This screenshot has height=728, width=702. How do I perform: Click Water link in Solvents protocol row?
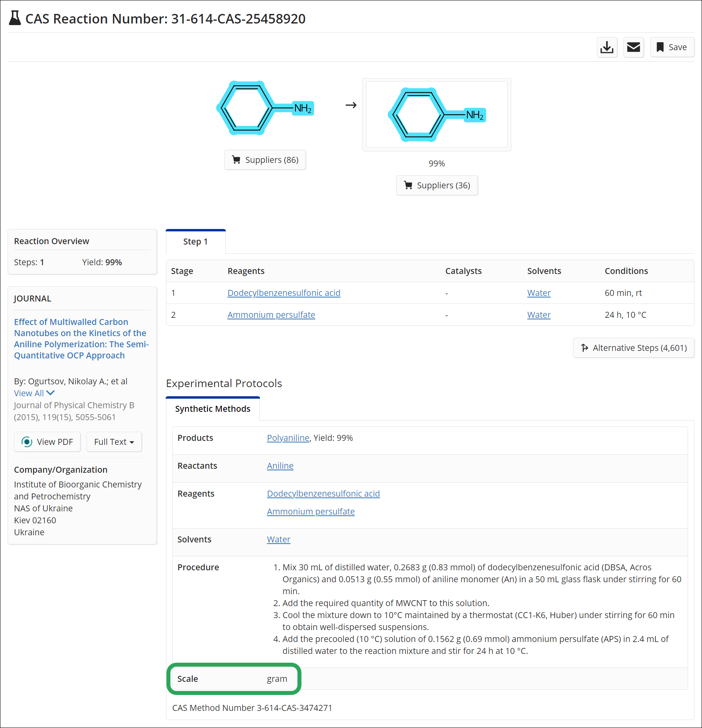278,539
